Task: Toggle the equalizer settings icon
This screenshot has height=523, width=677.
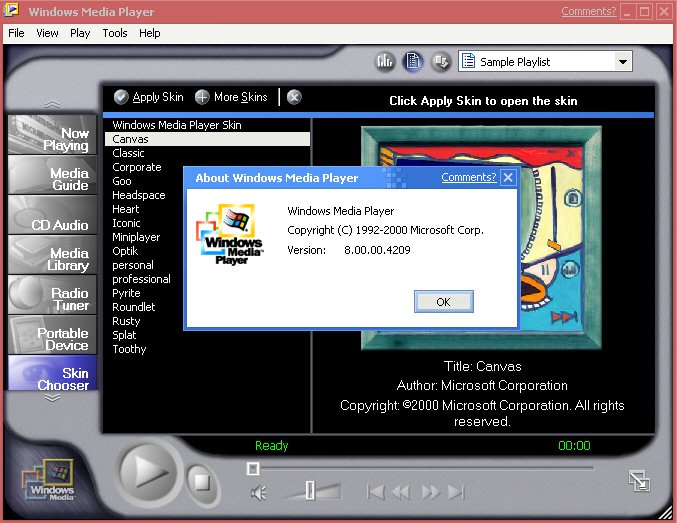Action: [x=384, y=62]
